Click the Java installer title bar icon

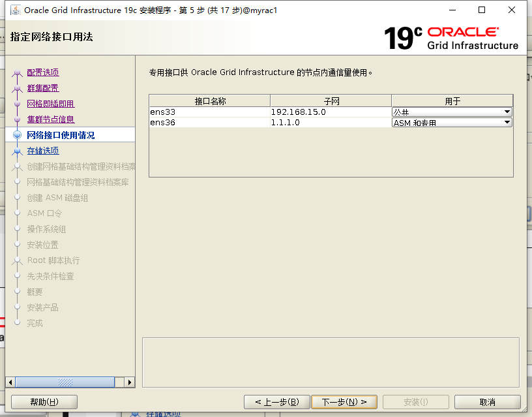pos(15,10)
